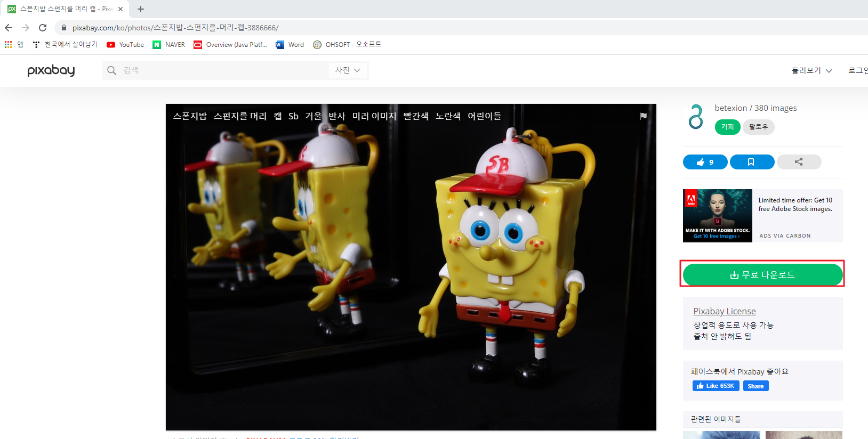Expand the 사진 media type dropdown
Screen dimensions: 868x439
pos(348,70)
